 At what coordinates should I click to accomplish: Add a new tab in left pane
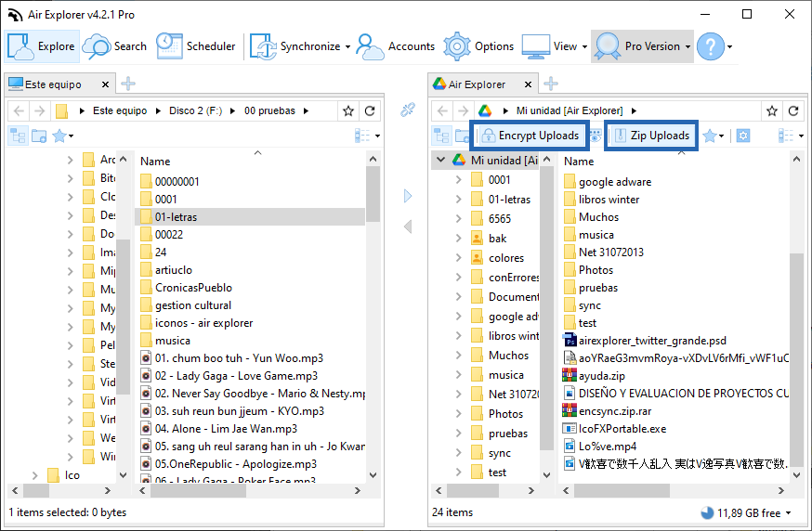point(128,84)
